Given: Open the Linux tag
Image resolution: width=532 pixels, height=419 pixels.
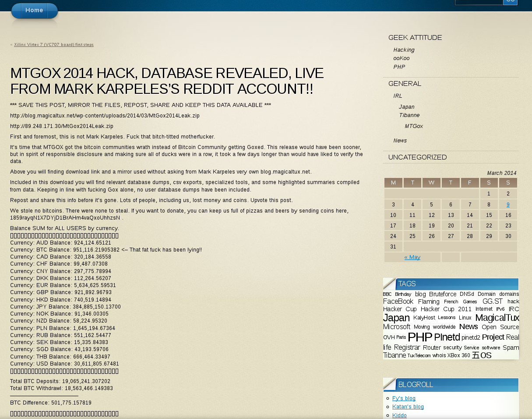Looking at the screenshot, I should pyautogui.click(x=465, y=318).
